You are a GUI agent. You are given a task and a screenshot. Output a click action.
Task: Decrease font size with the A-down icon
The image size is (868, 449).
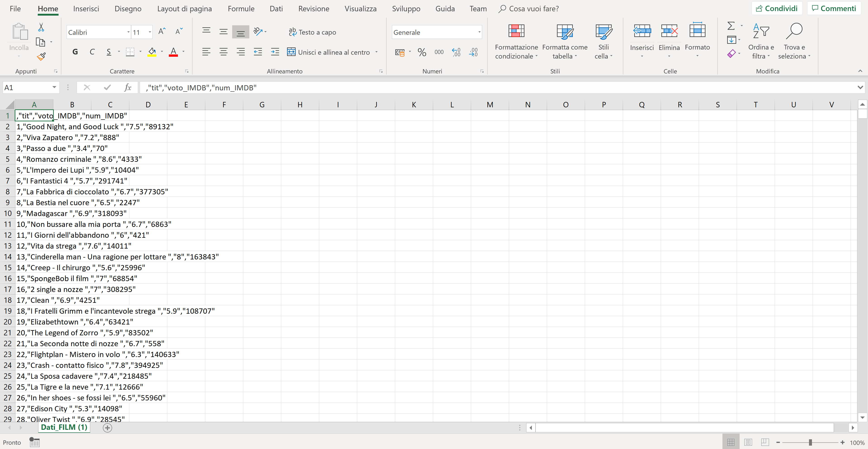179,32
